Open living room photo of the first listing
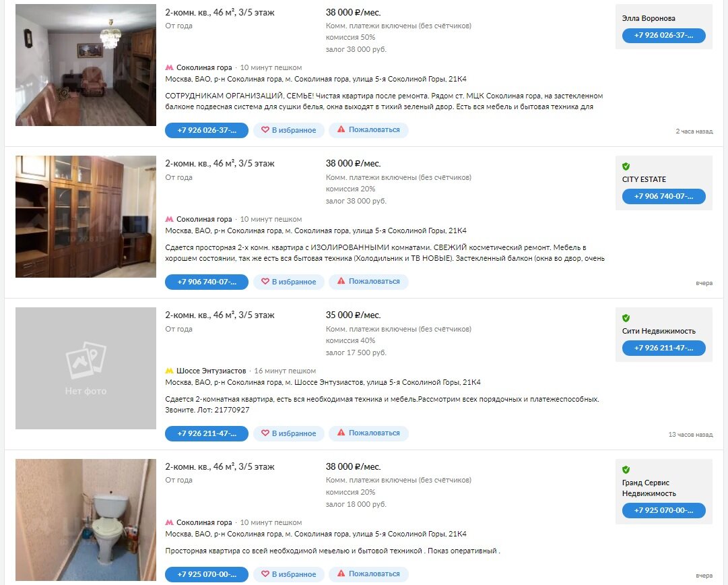 tap(86, 65)
